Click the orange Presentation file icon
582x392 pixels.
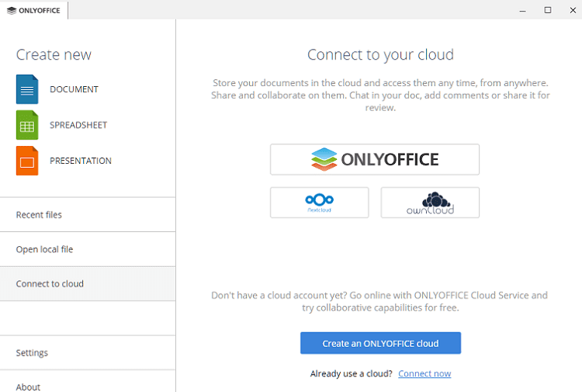(27, 161)
